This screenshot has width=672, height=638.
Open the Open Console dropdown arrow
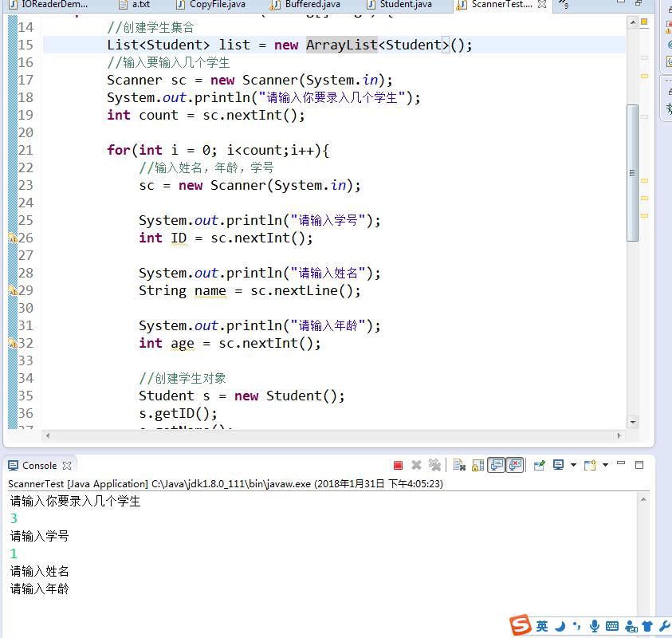(x=606, y=465)
